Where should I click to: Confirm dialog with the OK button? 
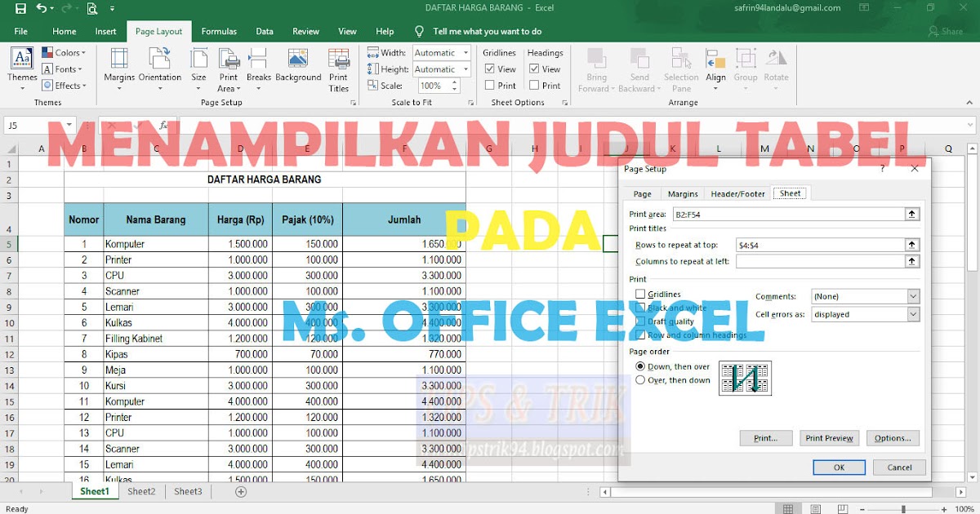(x=839, y=467)
